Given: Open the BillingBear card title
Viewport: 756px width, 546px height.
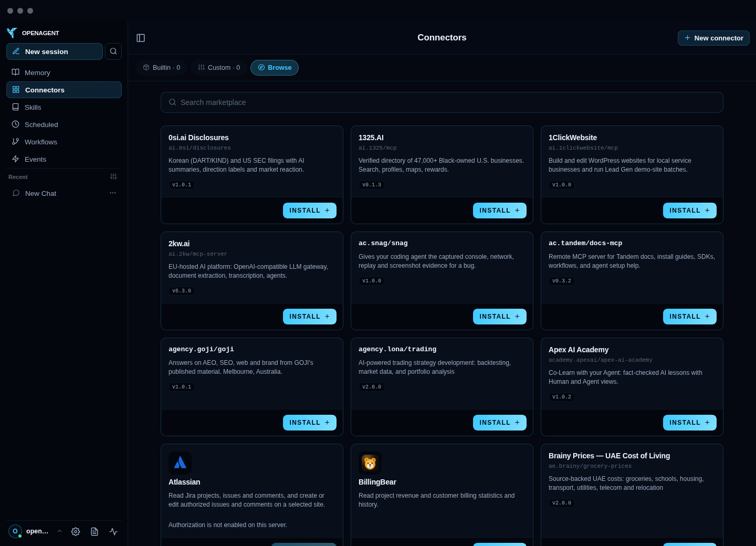Looking at the screenshot, I should pos(377,482).
